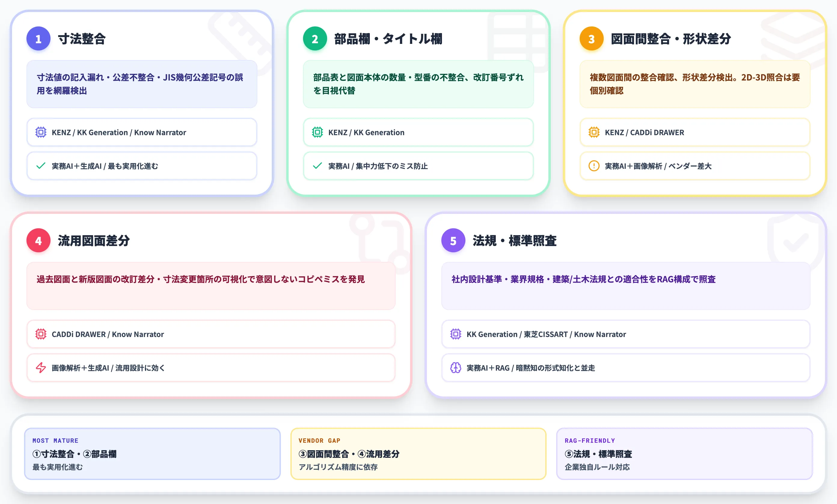The height and width of the screenshot is (504, 837).
Task: Click the VENDOR GAP label
Action: coord(319,441)
